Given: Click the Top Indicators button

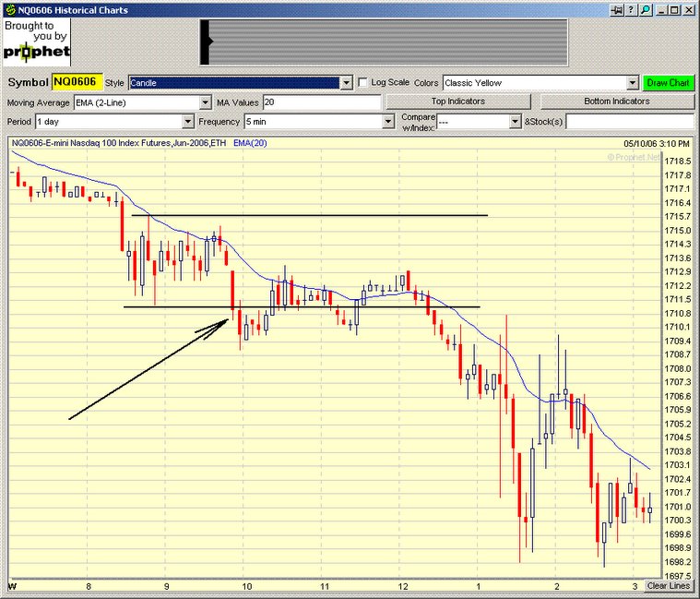Looking at the screenshot, I should click(x=458, y=102).
